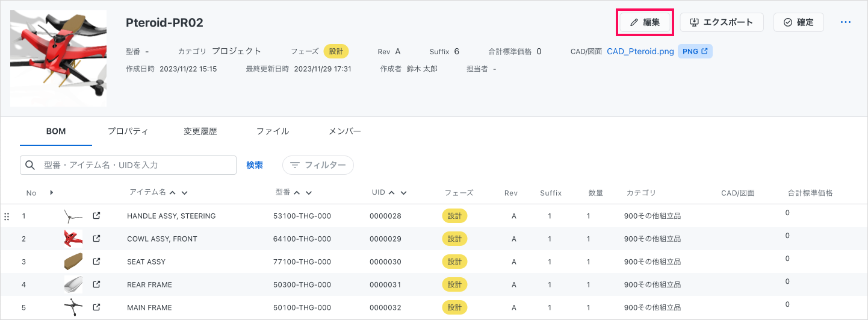
Task: Click the SEAT ASSY open-link icon
Action: [96, 262]
